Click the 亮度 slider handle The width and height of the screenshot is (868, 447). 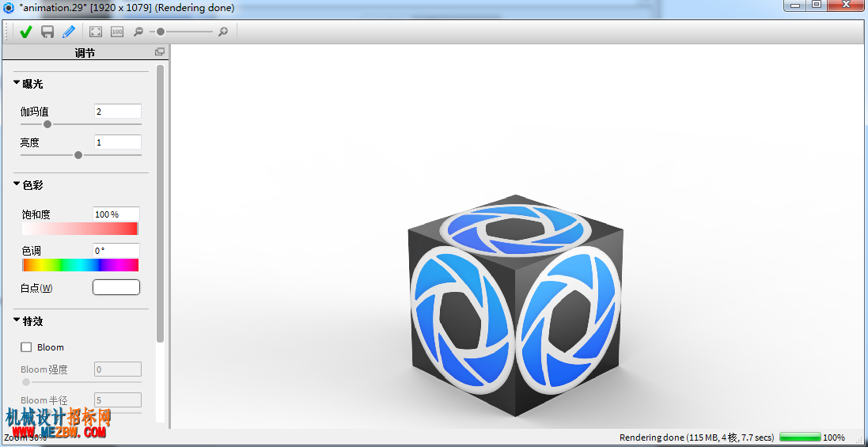(x=78, y=155)
